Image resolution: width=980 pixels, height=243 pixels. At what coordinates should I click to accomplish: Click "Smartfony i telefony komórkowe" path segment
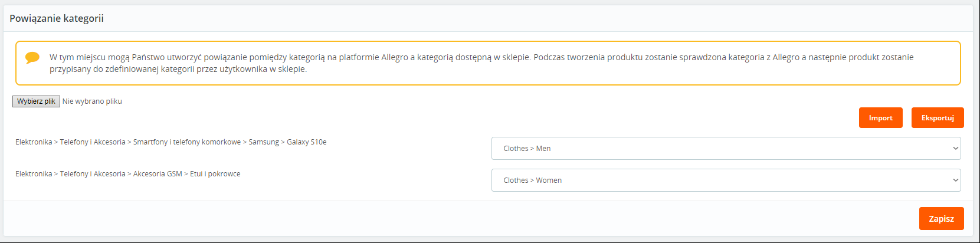pyautogui.click(x=187, y=142)
